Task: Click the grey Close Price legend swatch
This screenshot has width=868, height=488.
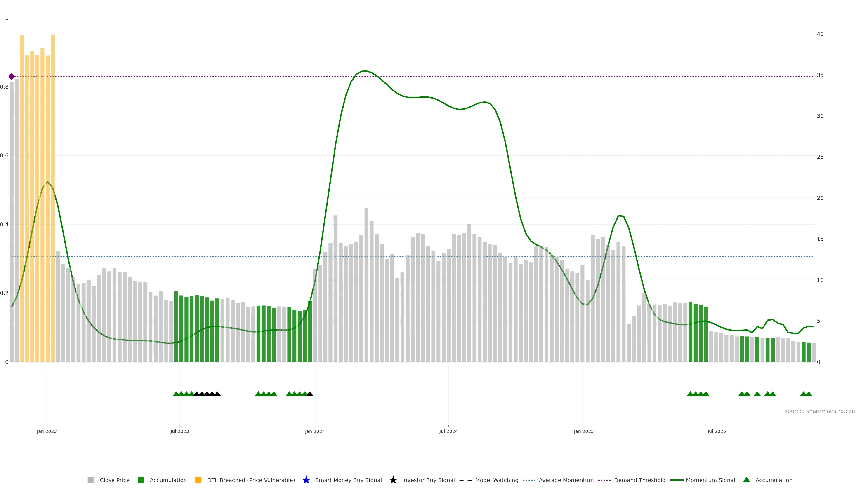Action: point(91,480)
